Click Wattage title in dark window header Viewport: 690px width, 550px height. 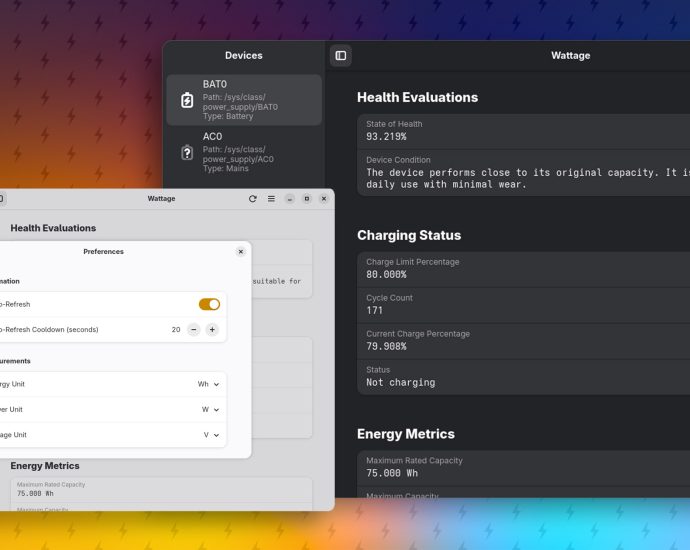571,55
